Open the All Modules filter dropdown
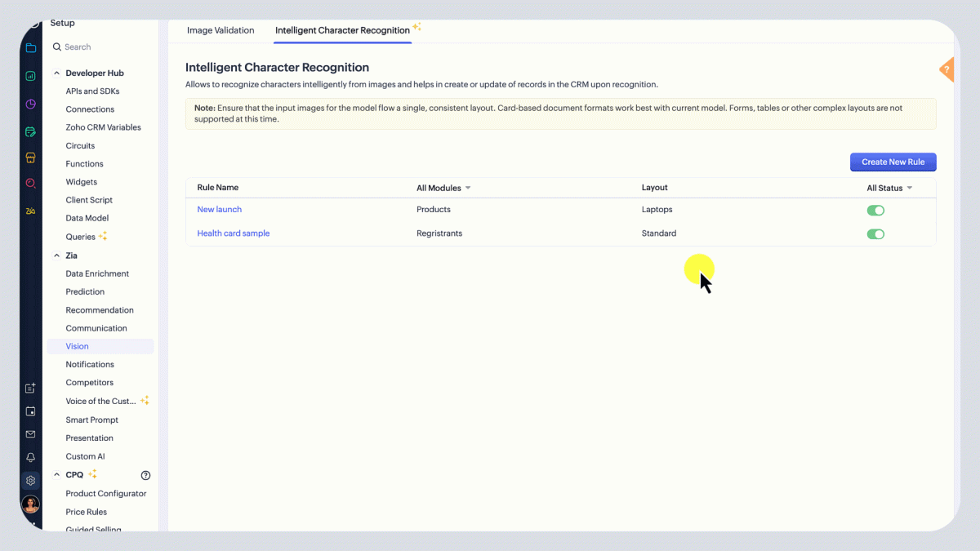 coord(443,188)
